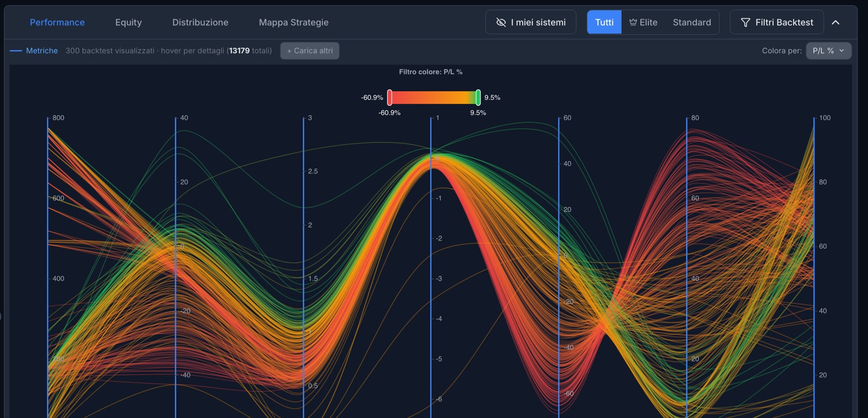Click the 300 backtest visualizzati text
Screen dimensions: 868x418
pyautogui.click(x=110, y=50)
